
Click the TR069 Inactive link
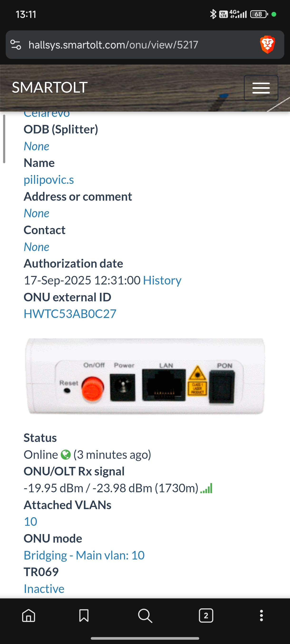tap(44, 589)
